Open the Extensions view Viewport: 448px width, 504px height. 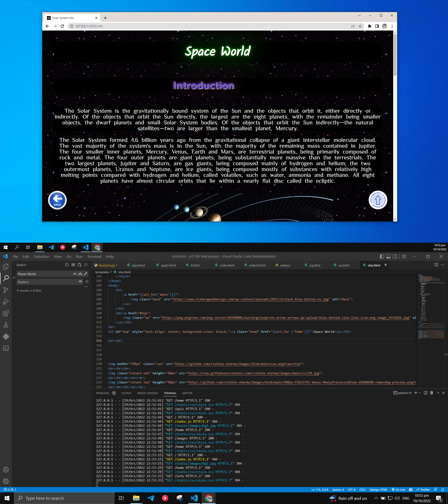[6, 313]
